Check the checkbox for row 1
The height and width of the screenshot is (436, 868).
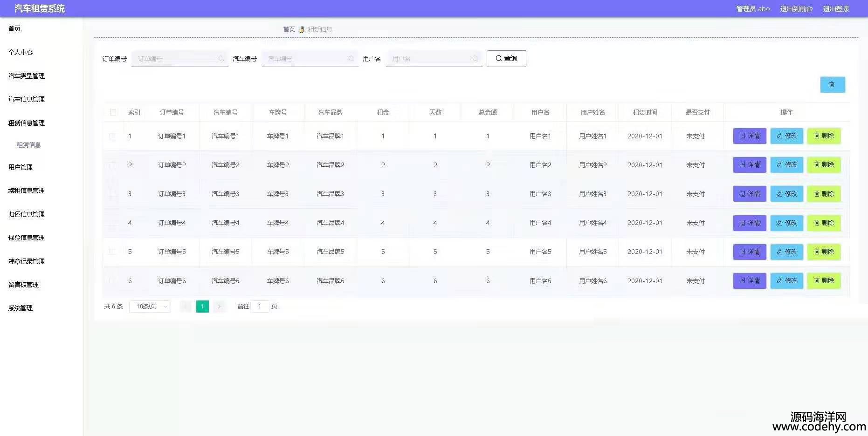click(112, 136)
